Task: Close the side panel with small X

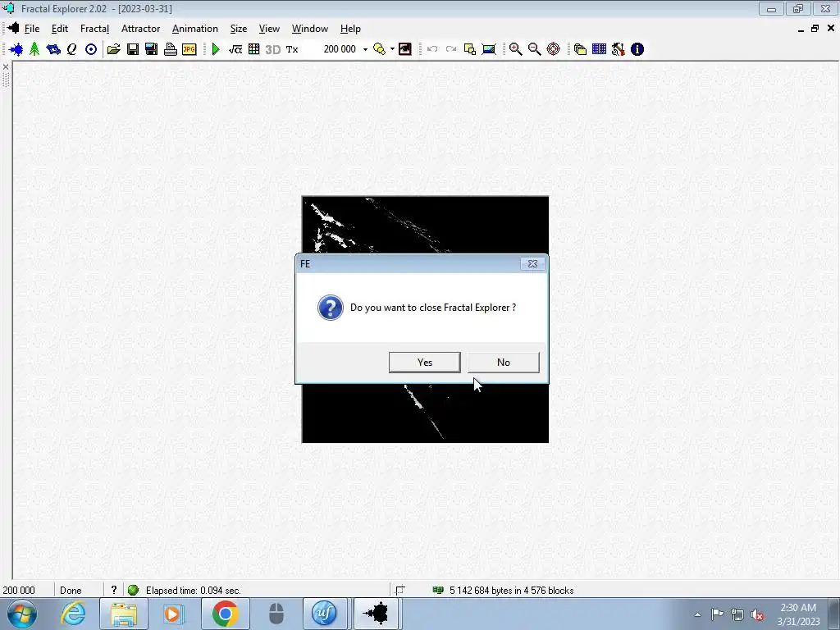Action: coord(6,67)
